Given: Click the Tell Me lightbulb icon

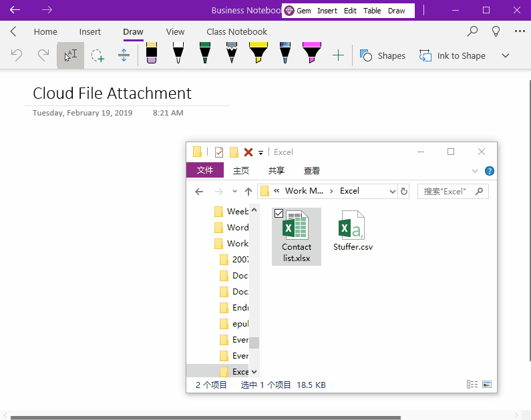Looking at the screenshot, I should pos(496,31).
